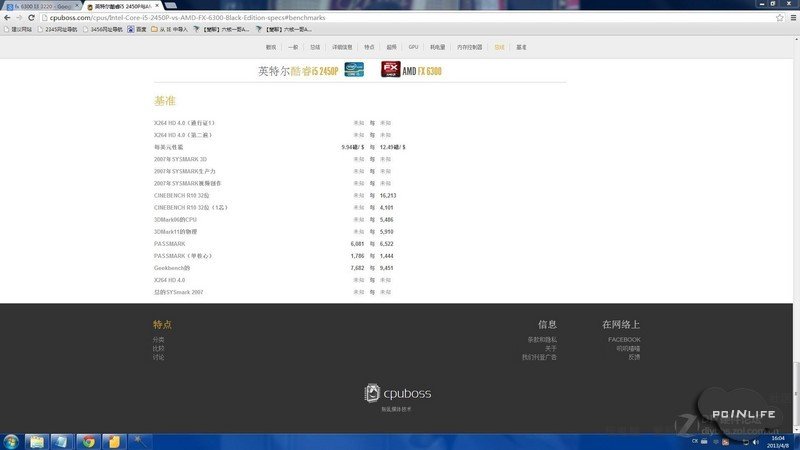Click the 6,081 PASSMARK value

(357, 244)
